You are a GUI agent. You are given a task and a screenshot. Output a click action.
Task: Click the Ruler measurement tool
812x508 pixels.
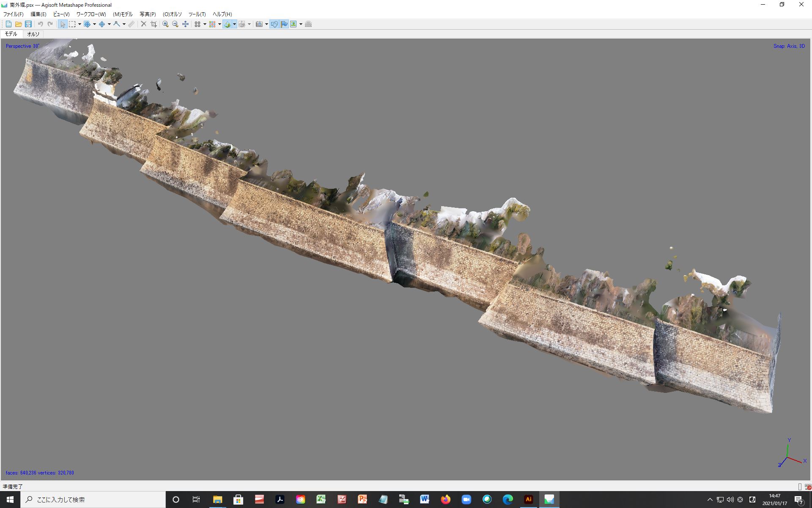click(x=132, y=24)
